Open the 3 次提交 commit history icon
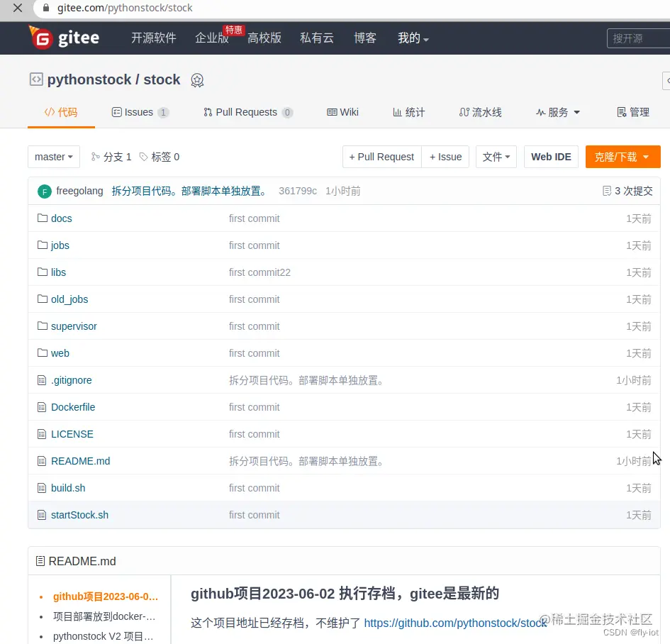 [606, 190]
